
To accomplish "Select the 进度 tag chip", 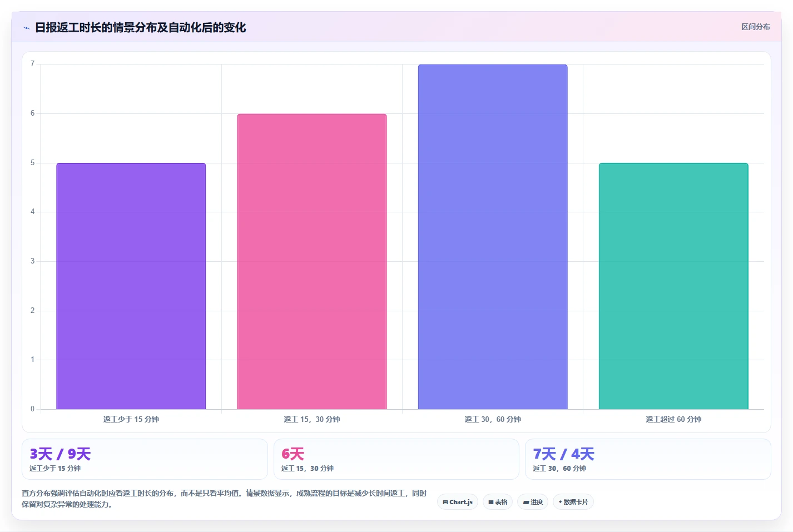I will (x=533, y=502).
